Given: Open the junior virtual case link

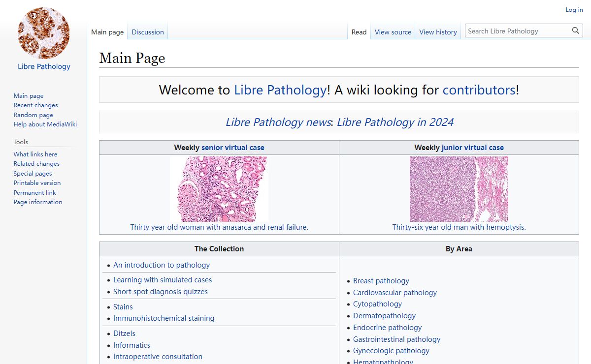Looking at the screenshot, I should point(473,148).
